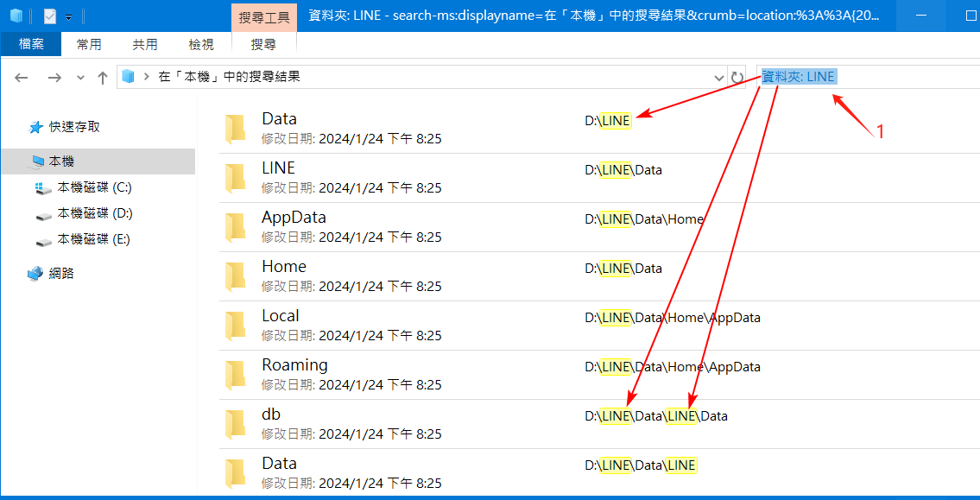This screenshot has width=980, height=500.
Task: Minimize the File Explorer window
Action: tap(923, 16)
